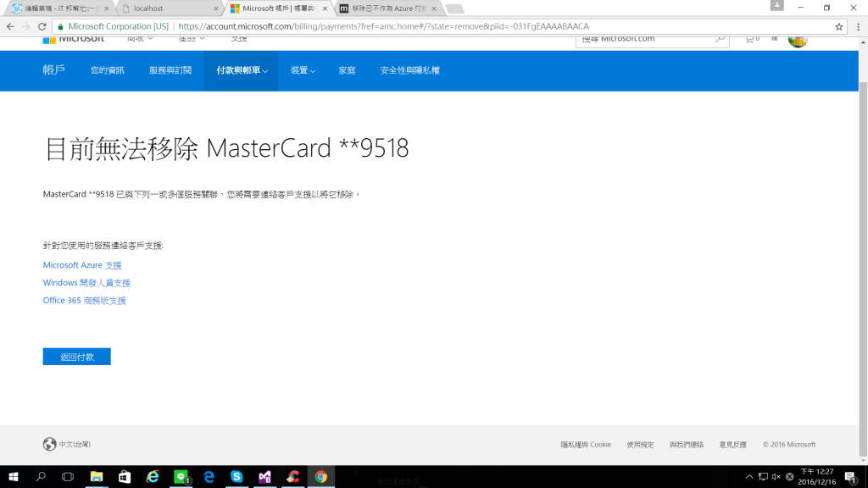
Task: Open the Windows Start menu
Action: [14, 476]
